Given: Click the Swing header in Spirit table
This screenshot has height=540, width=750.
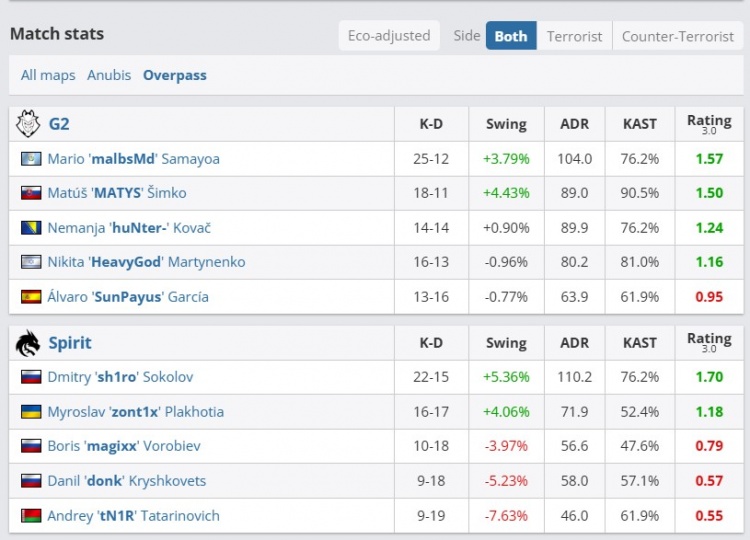Looking at the screenshot, I should tap(506, 343).
